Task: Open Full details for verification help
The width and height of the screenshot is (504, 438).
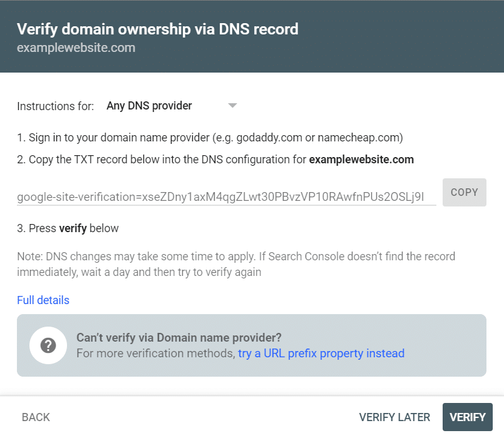Action: pyautogui.click(x=43, y=300)
